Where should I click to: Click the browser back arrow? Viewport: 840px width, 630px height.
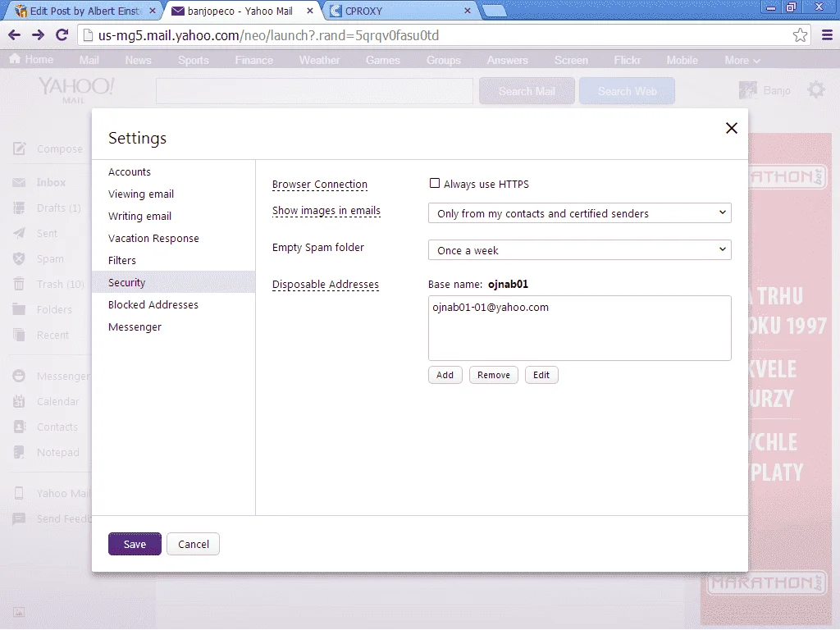(x=15, y=35)
